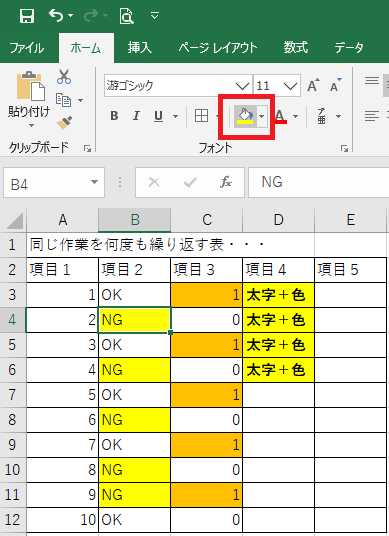This screenshot has height=536, width=389.
Task: Click the Decrease Font Size icon
Action: click(x=336, y=85)
